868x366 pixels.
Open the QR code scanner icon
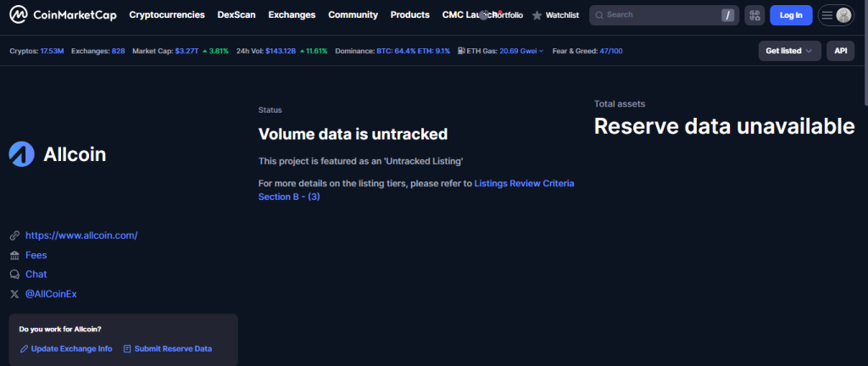click(754, 15)
